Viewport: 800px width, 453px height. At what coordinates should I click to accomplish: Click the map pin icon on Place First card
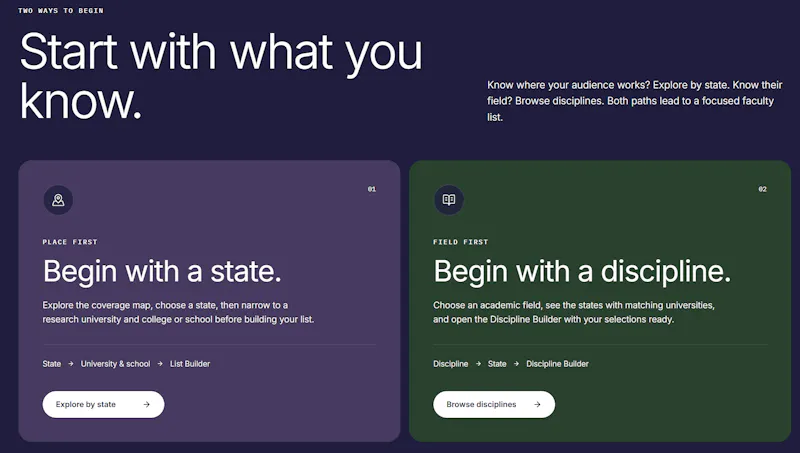tap(58, 199)
